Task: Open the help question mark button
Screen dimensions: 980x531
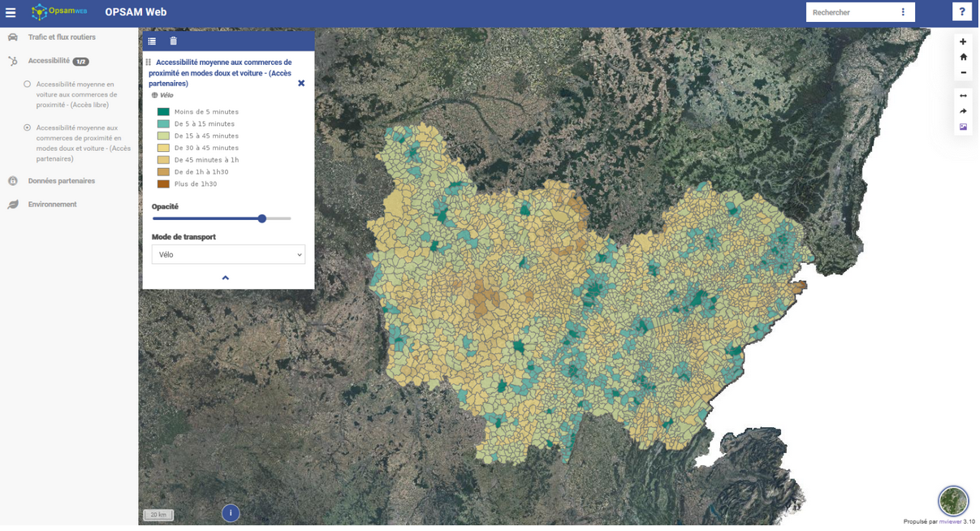Action: tap(963, 12)
